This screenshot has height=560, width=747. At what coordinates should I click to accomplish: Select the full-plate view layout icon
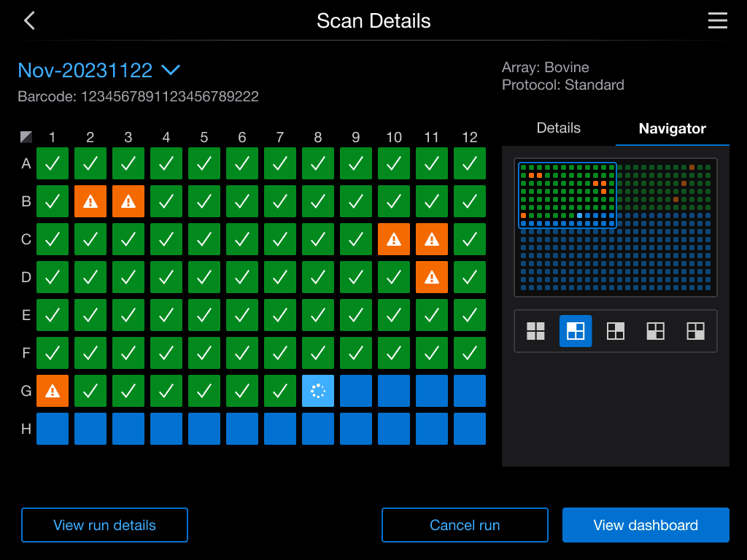coord(535,331)
